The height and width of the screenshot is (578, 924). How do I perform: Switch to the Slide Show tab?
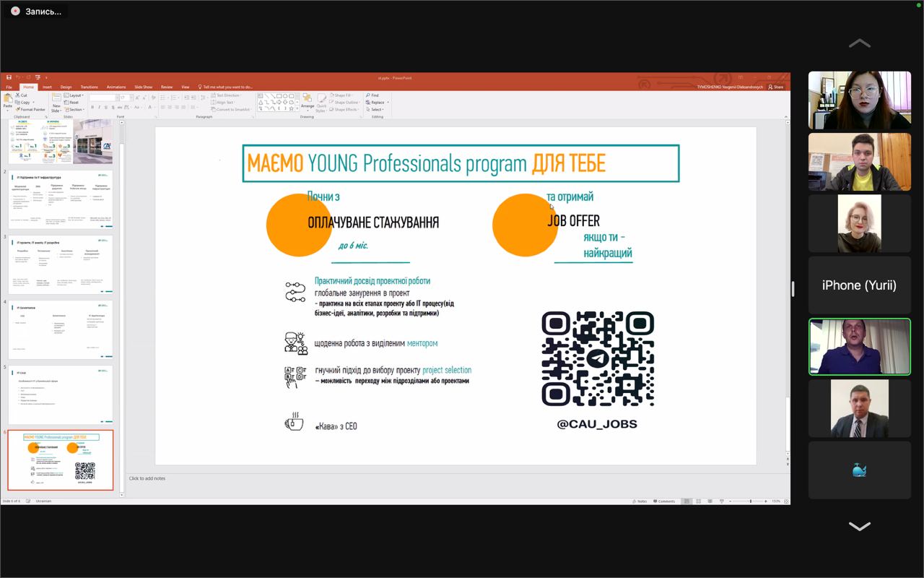[x=143, y=87]
